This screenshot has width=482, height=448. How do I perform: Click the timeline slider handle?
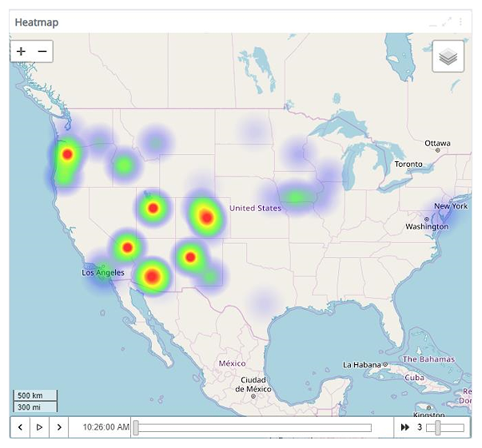[136, 428]
